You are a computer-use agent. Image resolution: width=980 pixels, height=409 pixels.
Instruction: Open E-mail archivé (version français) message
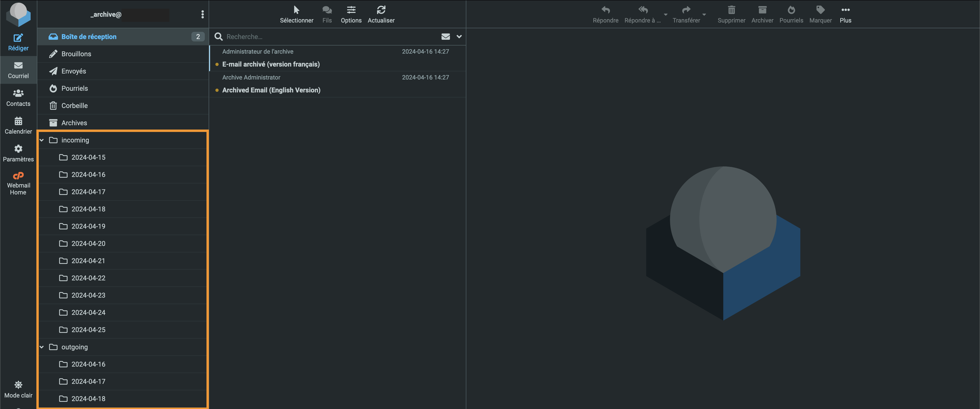coord(337,58)
